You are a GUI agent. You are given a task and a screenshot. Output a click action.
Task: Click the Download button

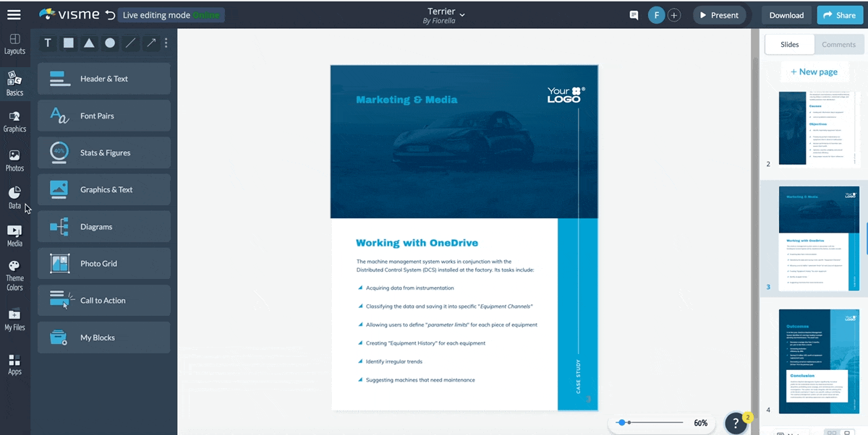click(x=786, y=14)
